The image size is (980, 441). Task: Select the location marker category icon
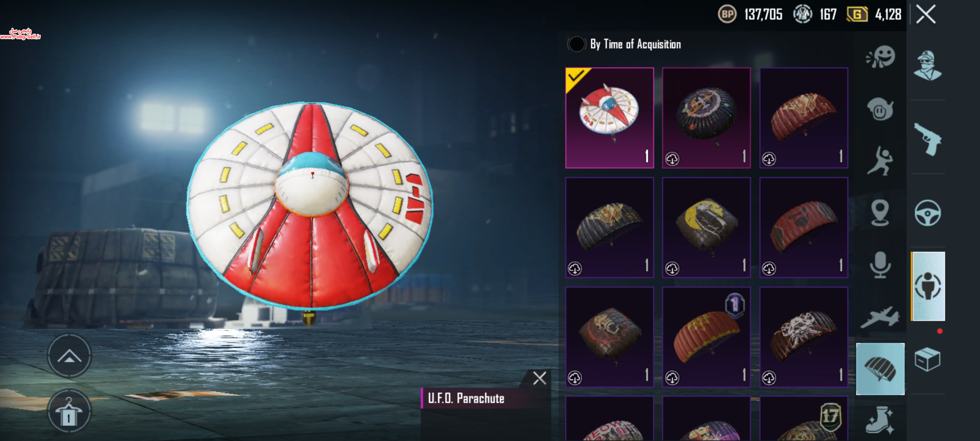tap(880, 213)
